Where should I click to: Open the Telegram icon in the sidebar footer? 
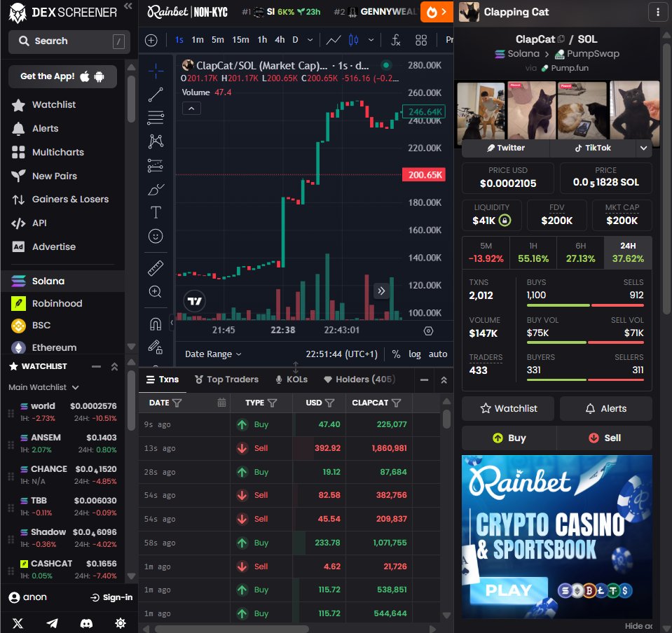(x=52, y=623)
